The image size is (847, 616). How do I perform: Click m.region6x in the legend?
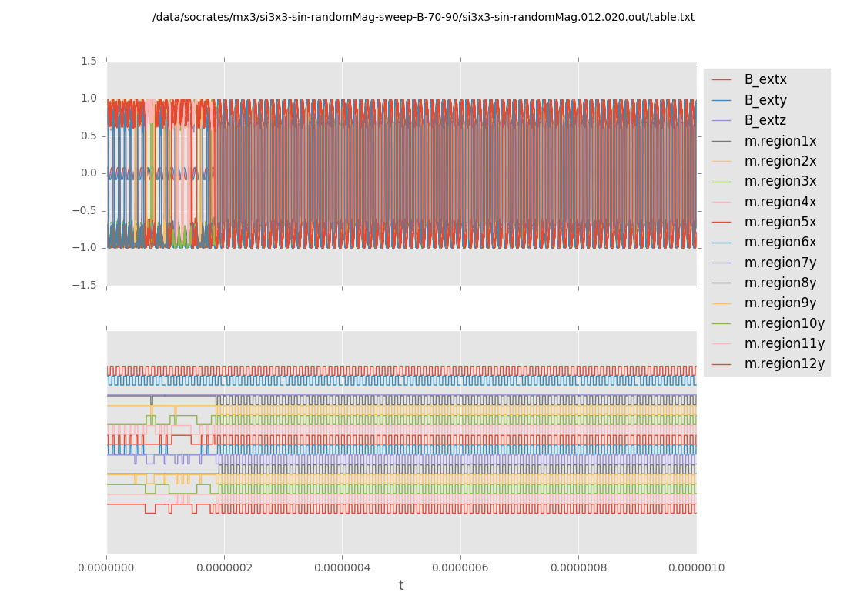(780, 242)
